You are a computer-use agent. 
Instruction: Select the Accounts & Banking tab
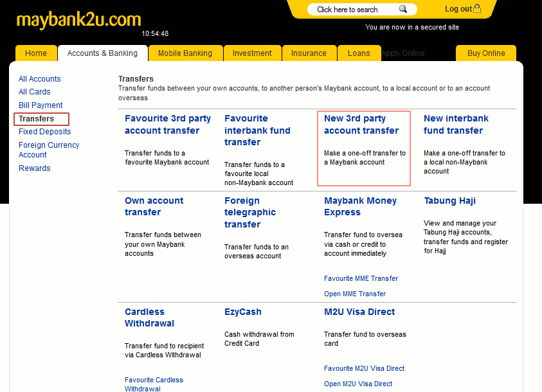tap(102, 53)
